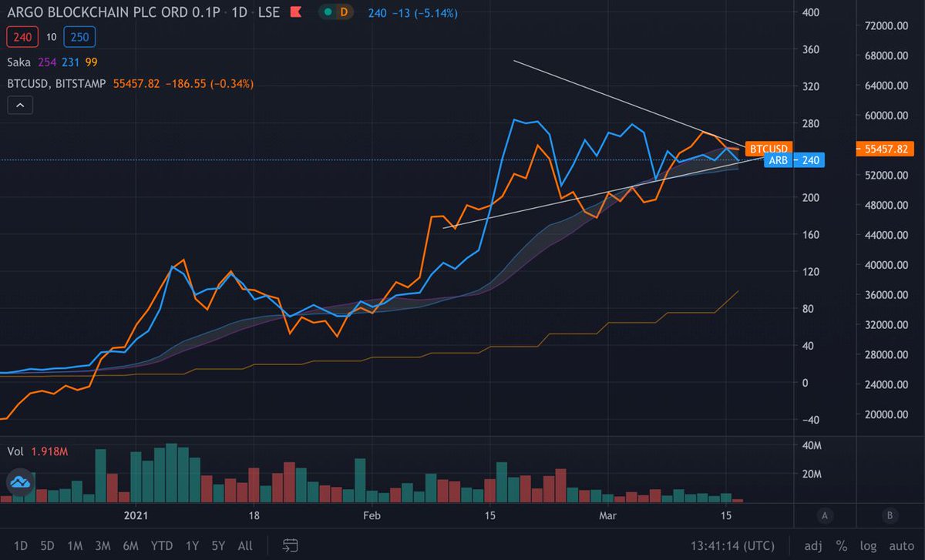The height and width of the screenshot is (560, 925).
Task: Switch to the 5Y time range
Action: tap(219, 545)
